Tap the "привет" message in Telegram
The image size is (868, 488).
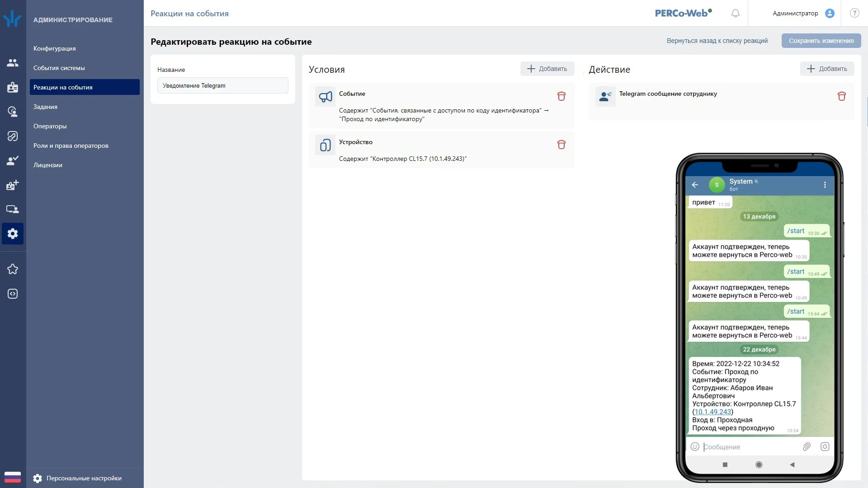tap(709, 202)
